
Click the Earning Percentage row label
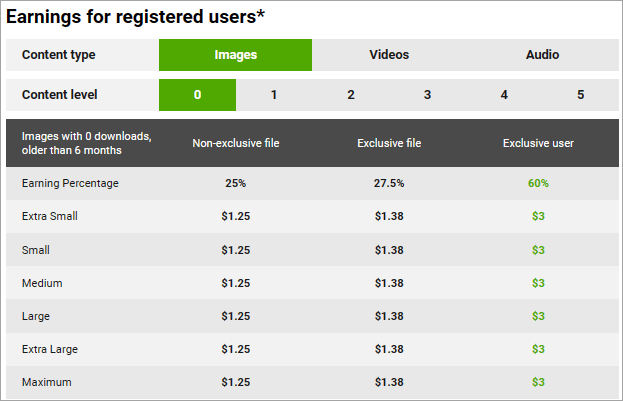(x=69, y=183)
